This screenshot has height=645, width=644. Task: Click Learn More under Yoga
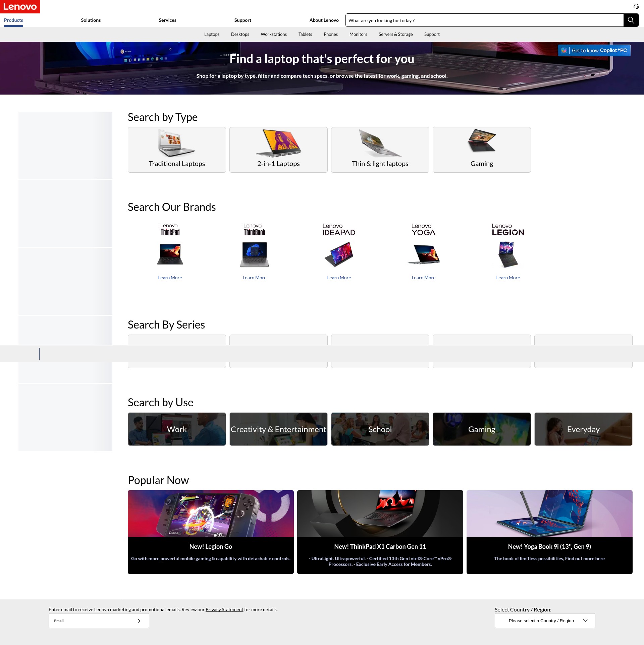pyautogui.click(x=424, y=278)
